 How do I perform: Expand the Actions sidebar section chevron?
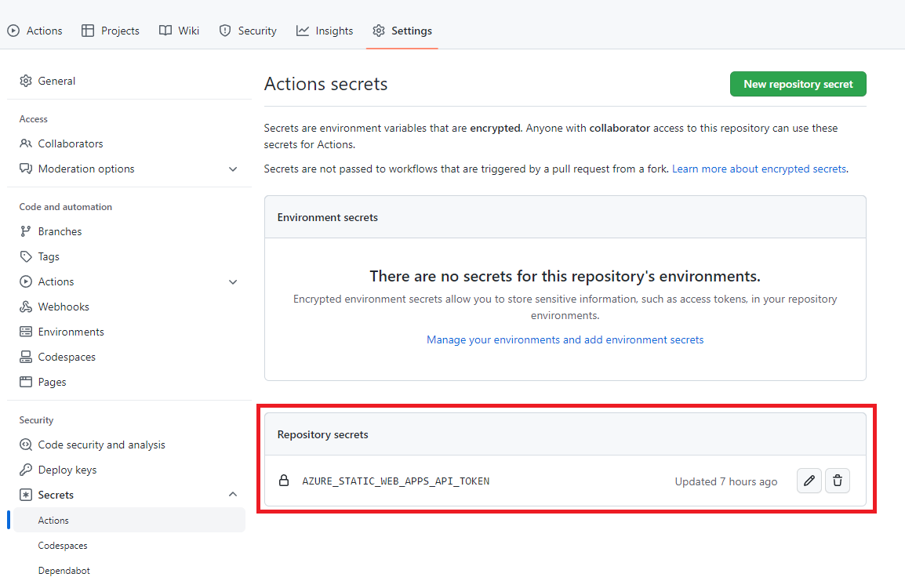point(233,281)
